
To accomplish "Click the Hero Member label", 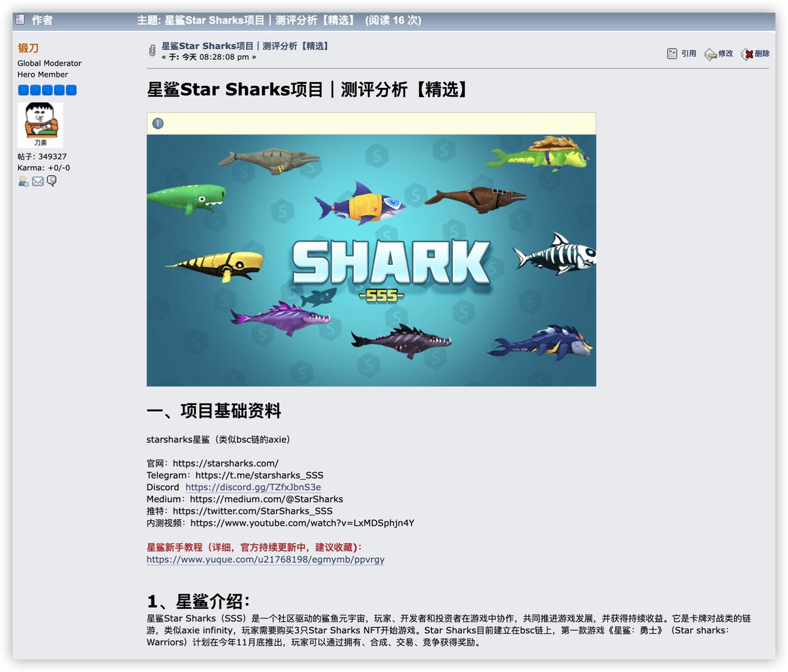I will pyautogui.click(x=43, y=75).
